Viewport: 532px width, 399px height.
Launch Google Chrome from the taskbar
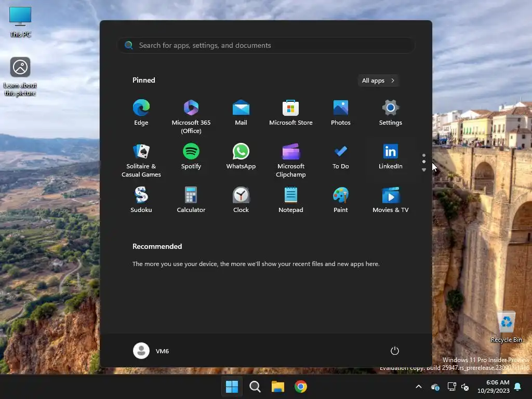pos(301,387)
